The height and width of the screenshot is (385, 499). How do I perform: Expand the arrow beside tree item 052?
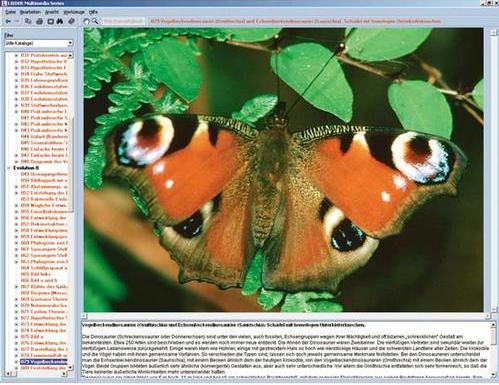[x=16, y=193]
